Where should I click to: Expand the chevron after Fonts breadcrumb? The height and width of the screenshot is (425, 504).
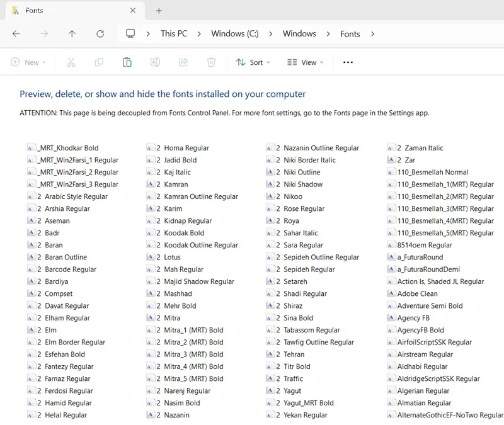pos(372,34)
